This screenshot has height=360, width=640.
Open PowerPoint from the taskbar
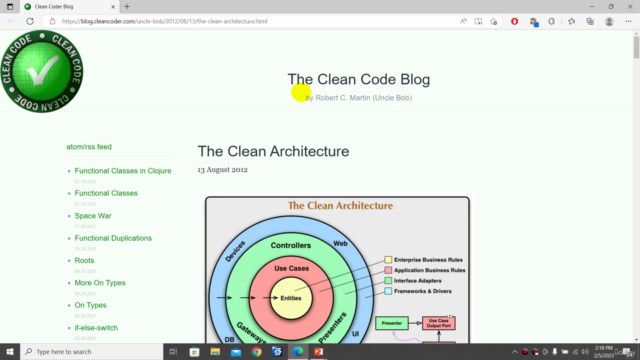pos(319,351)
